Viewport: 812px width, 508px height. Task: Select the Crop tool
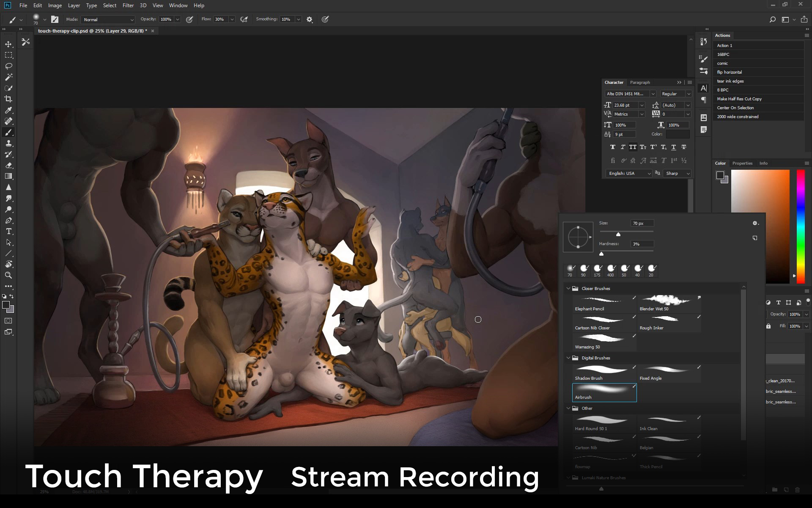(8, 99)
